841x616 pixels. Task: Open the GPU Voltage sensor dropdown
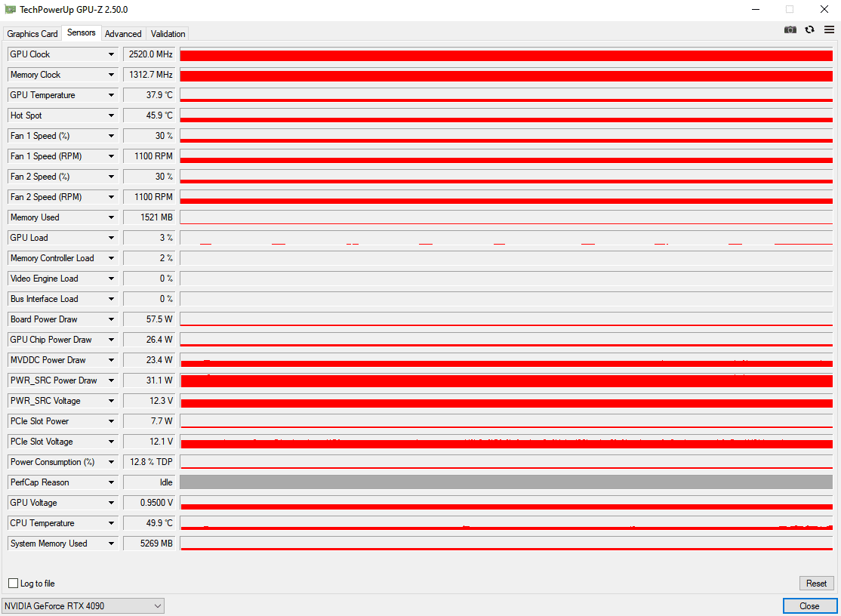pos(111,502)
